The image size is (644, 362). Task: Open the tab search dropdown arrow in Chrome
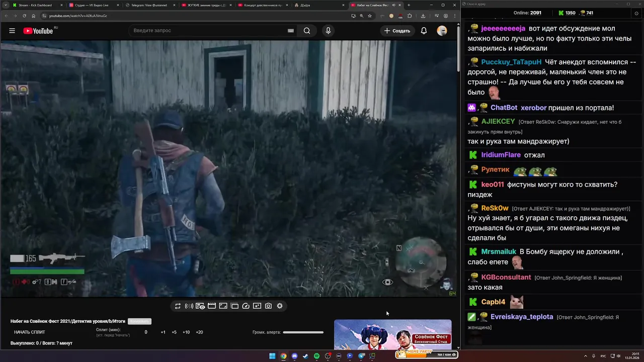pyautogui.click(x=6, y=5)
